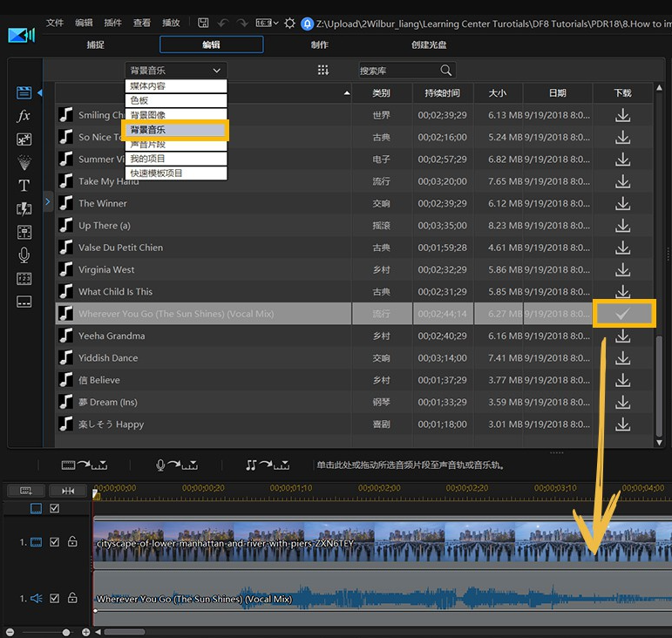
Task: Insert clip on video track icon
Action: [x=84, y=465]
